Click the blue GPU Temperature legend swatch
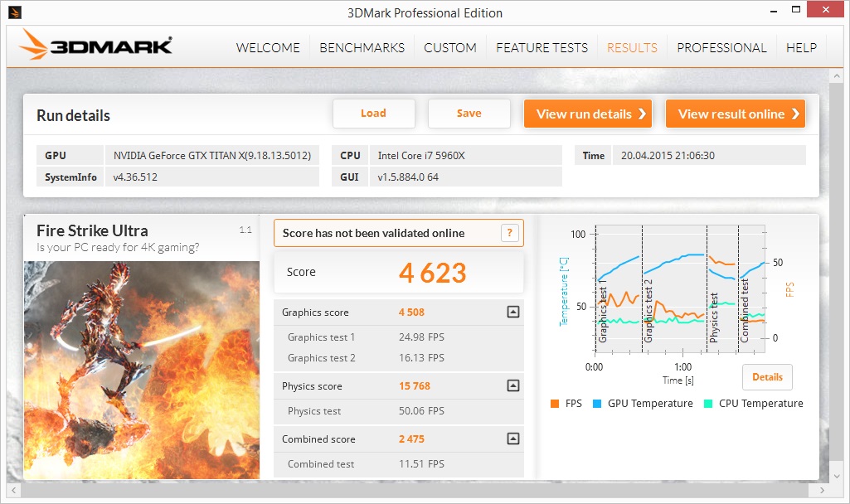The height and width of the screenshot is (504, 850). 597,403
